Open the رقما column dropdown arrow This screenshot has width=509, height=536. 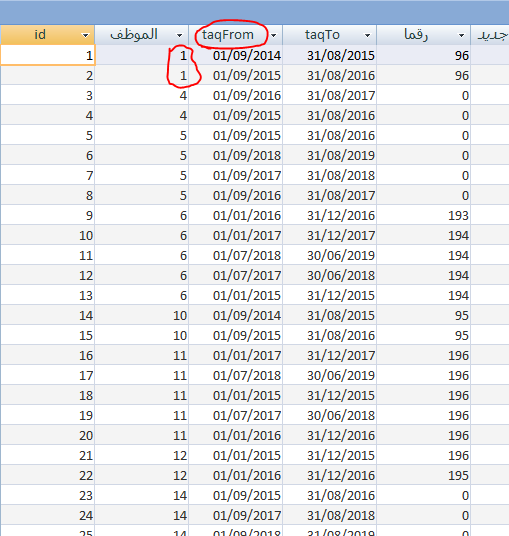click(x=461, y=35)
